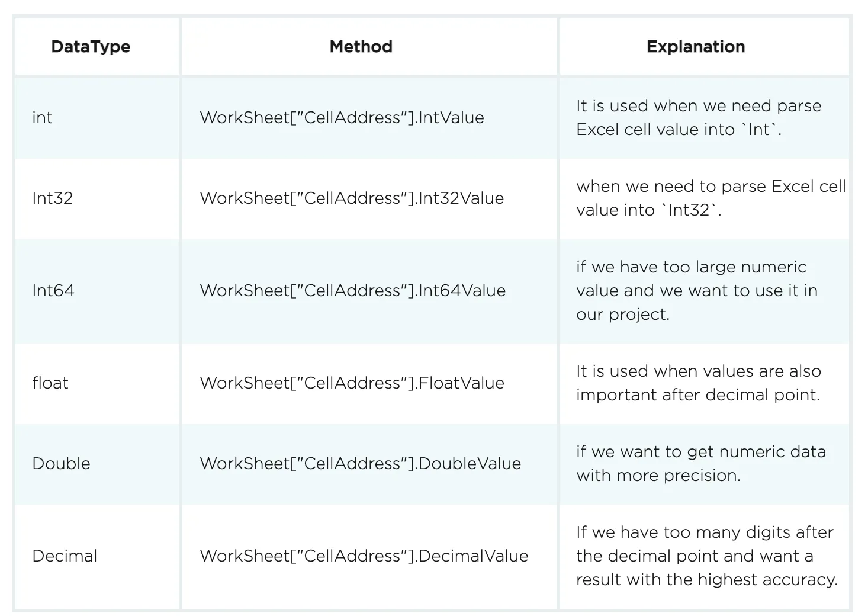Image resolution: width=868 pixels, height=616 pixels.
Task: Click the explanation about more precision
Action: tap(701, 464)
